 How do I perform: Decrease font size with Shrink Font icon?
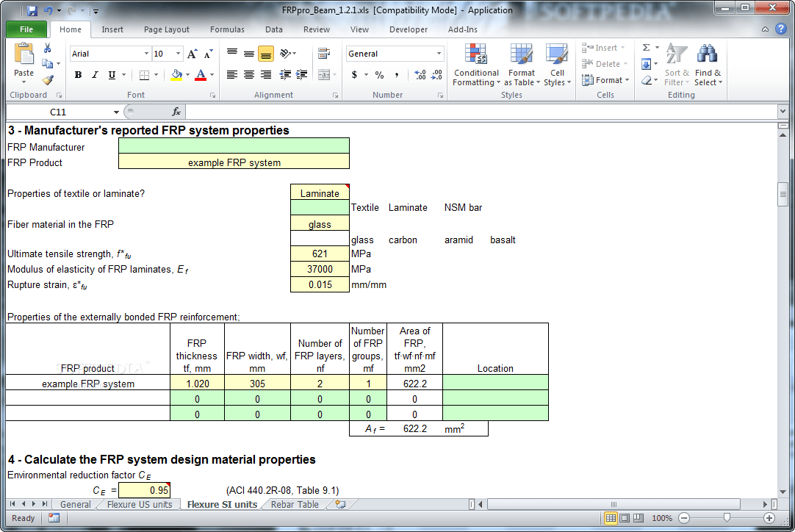(x=209, y=54)
